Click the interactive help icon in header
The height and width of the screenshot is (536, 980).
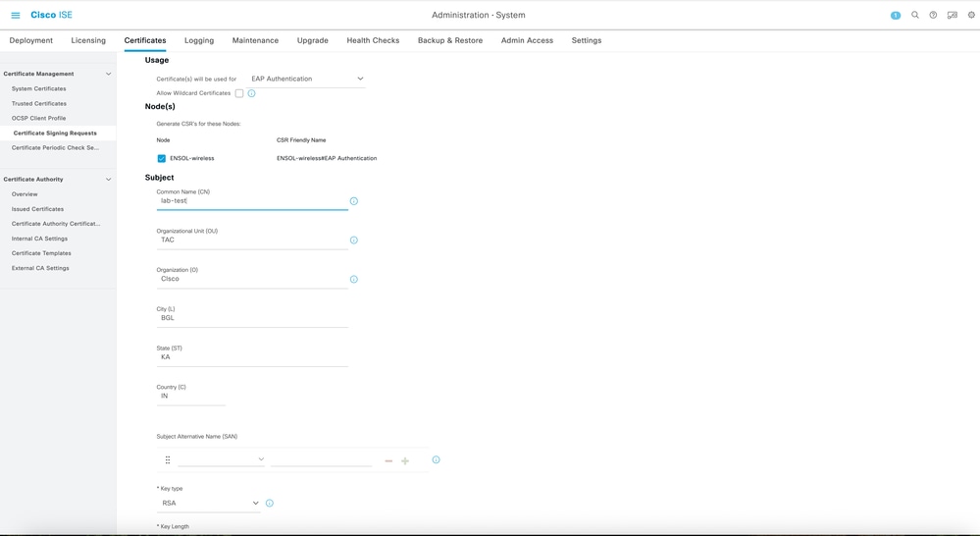pyautogui.click(x=952, y=15)
